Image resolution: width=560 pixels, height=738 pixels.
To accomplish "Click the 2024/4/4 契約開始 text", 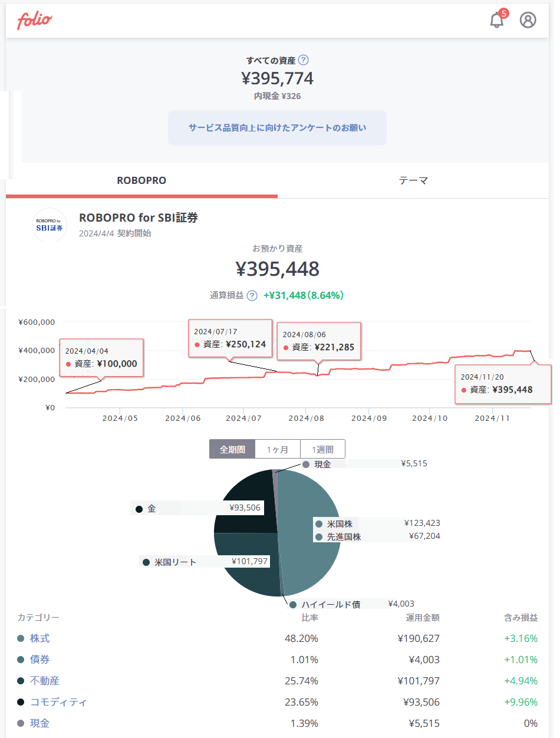I will (x=115, y=233).
